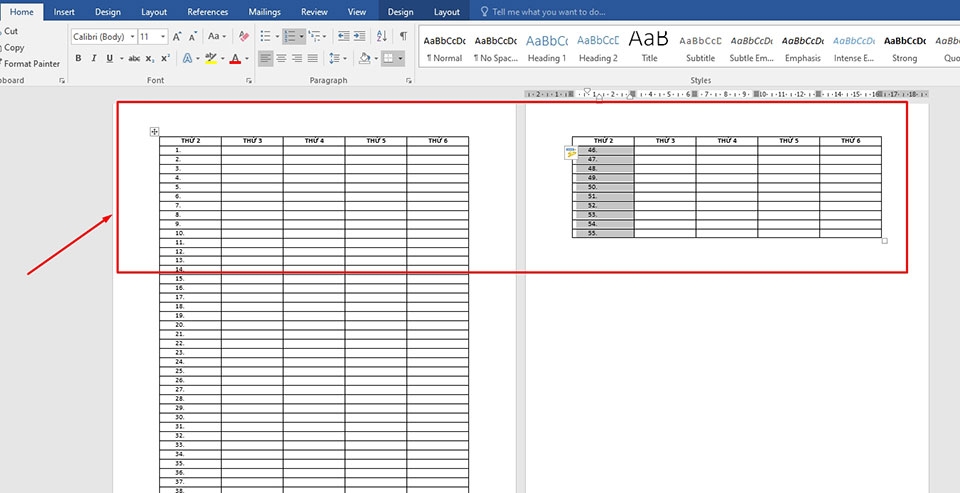Toggle Italic formatting
Viewport: 960px width, 493px height.
coord(94,58)
